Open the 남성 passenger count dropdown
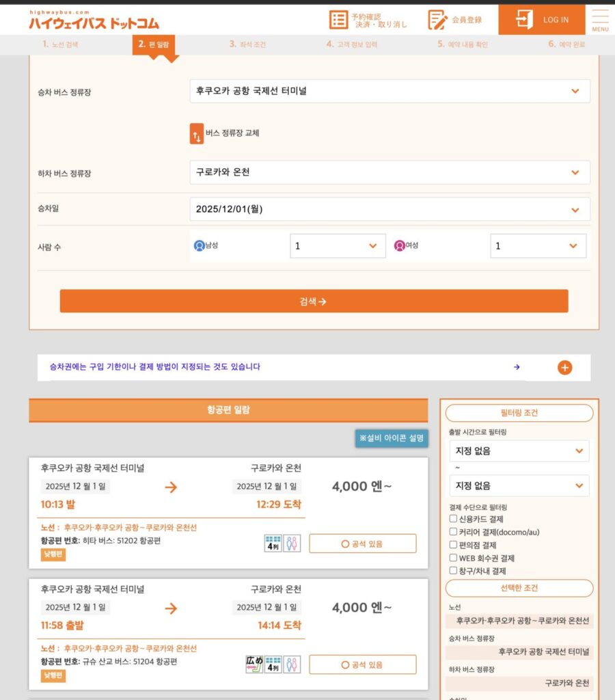Image resolution: width=615 pixels, height=700 pixels. 338,245
